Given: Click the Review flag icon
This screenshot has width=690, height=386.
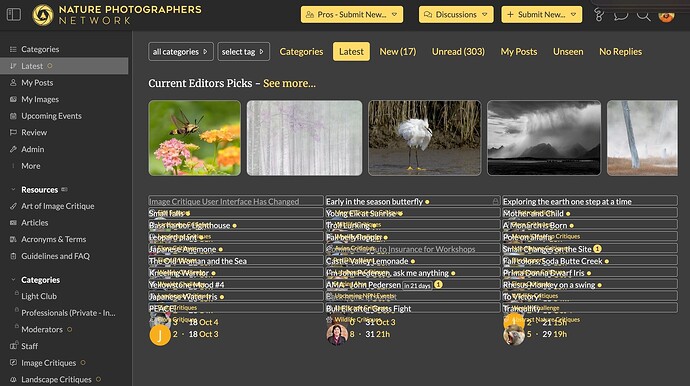Looking at the screenshot, I should click(x=13, y=132).
